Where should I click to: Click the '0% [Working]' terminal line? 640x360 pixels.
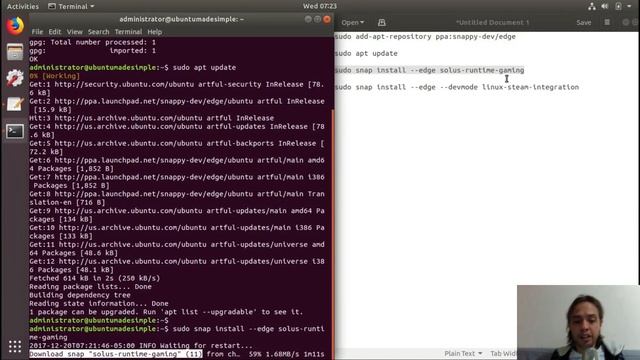pyautogui.click(x=54, y=76)
